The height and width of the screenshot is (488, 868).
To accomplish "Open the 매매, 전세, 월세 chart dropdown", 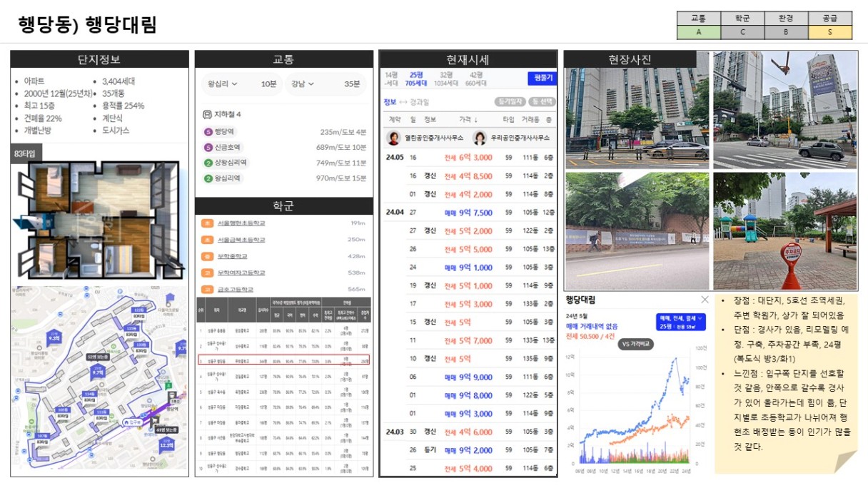I will 682,322.
